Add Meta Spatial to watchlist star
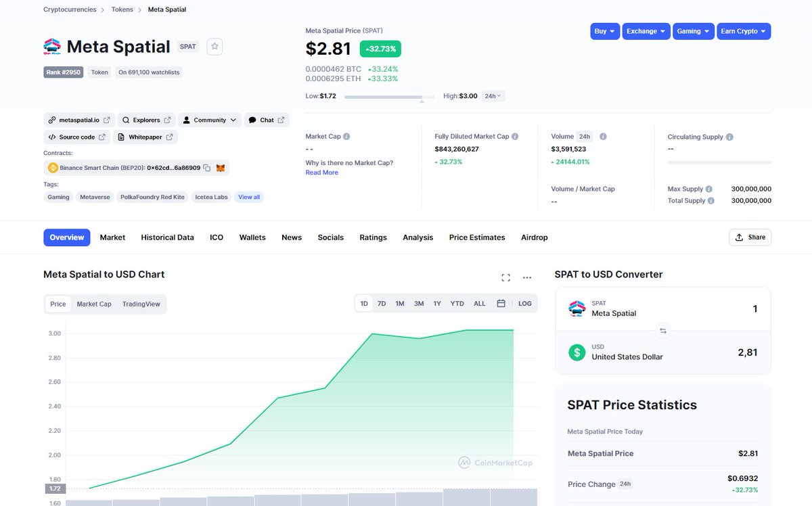The image size is (812, 506). pos(215,47)
